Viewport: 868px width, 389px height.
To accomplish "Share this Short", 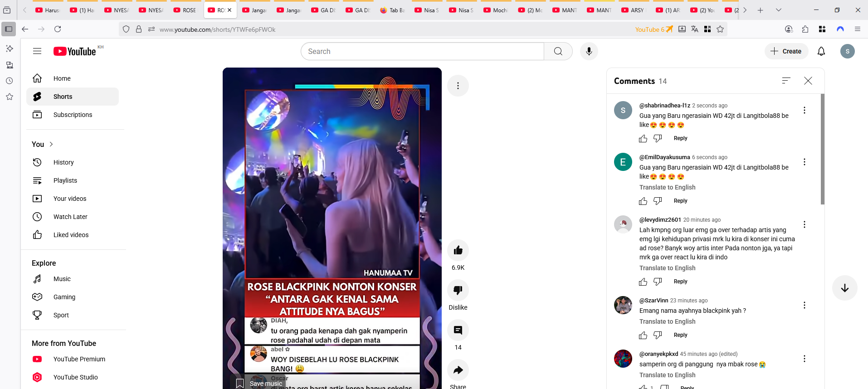I will click(x=458, y=370).
